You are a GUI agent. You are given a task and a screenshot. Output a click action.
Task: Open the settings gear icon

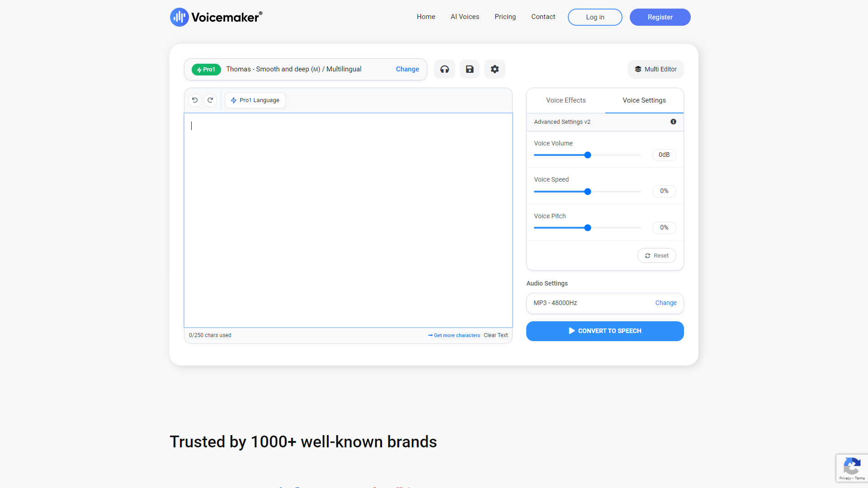point(495,69)
